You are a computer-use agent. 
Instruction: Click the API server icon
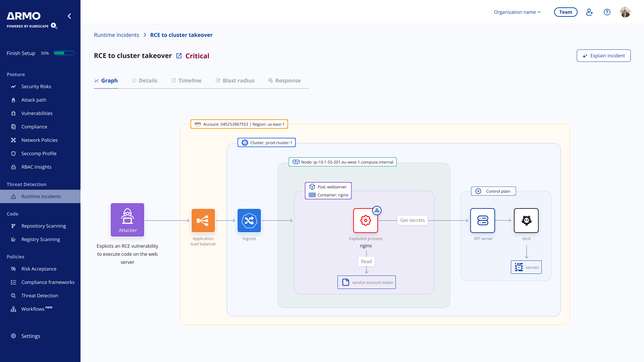[x=483, y=221]
